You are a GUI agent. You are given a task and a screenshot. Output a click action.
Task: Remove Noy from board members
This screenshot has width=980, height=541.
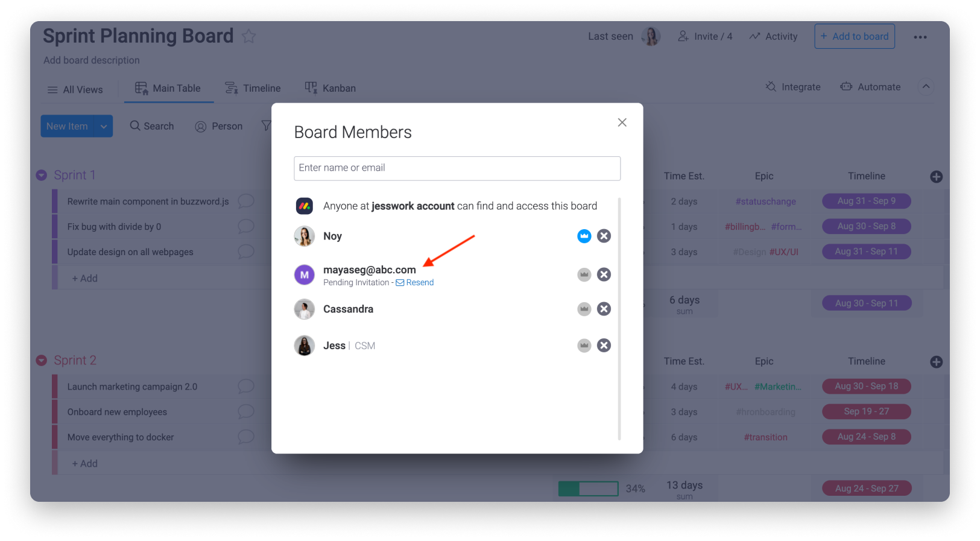click(604, 236)
